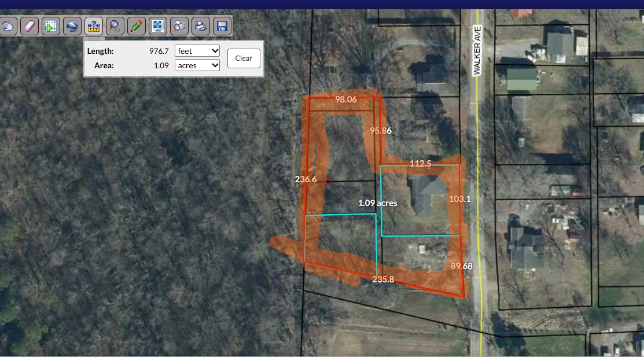Select the green pencil drawing tool

tap(137, 26)
